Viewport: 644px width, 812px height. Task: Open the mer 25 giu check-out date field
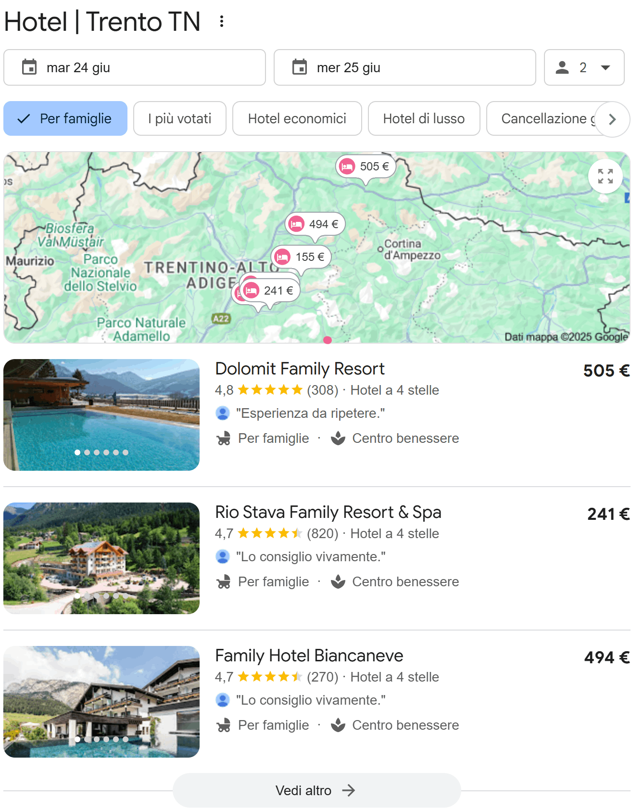[404, 67]
